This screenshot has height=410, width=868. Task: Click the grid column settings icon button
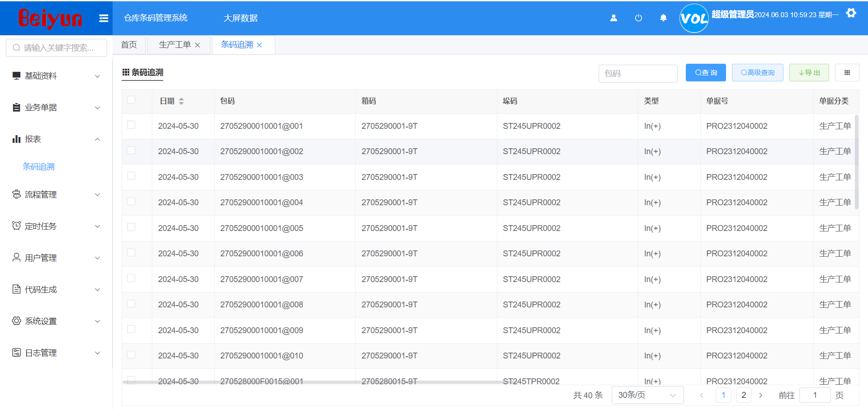point(847,73)
